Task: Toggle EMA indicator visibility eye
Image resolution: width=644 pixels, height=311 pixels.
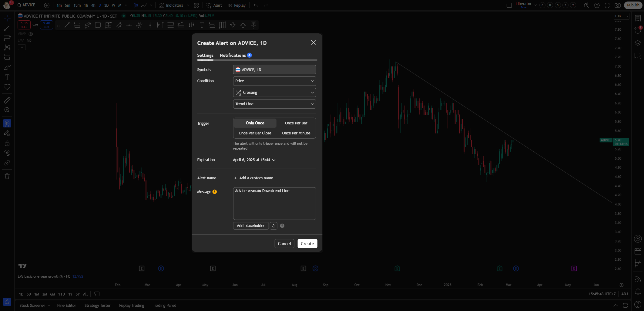Action: pos(29,40)
